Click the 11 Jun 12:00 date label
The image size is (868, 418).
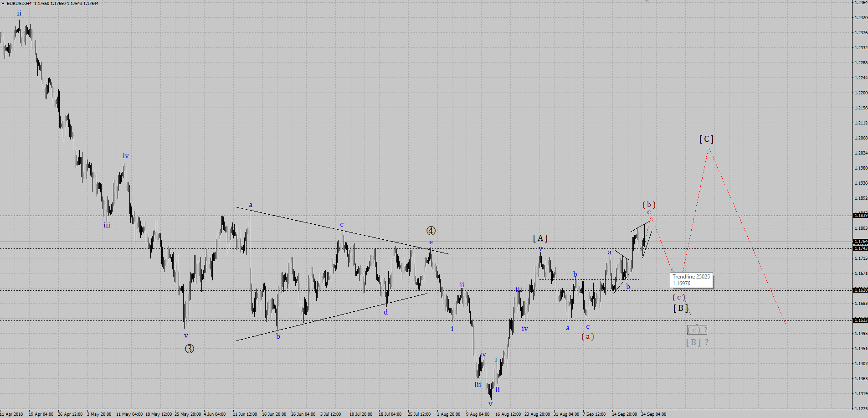245,414
